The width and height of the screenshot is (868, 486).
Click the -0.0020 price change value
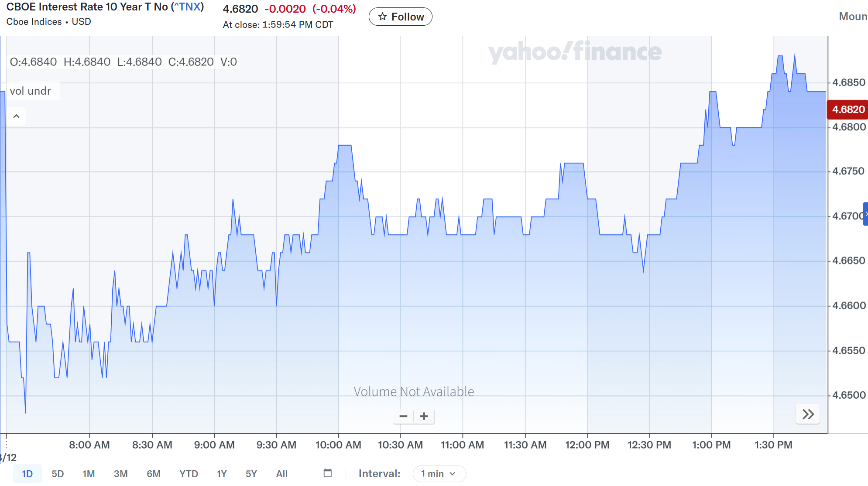pyautogui.click(x=285, y=9)
